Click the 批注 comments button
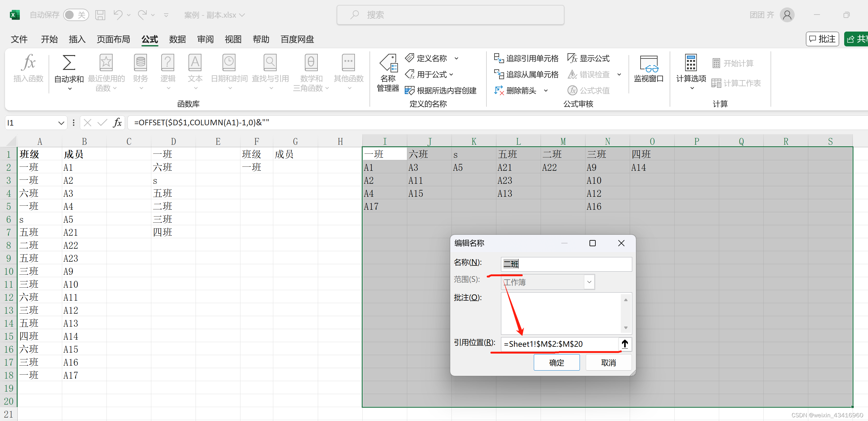This screenshot has height=421, width=868. [822, 39]
